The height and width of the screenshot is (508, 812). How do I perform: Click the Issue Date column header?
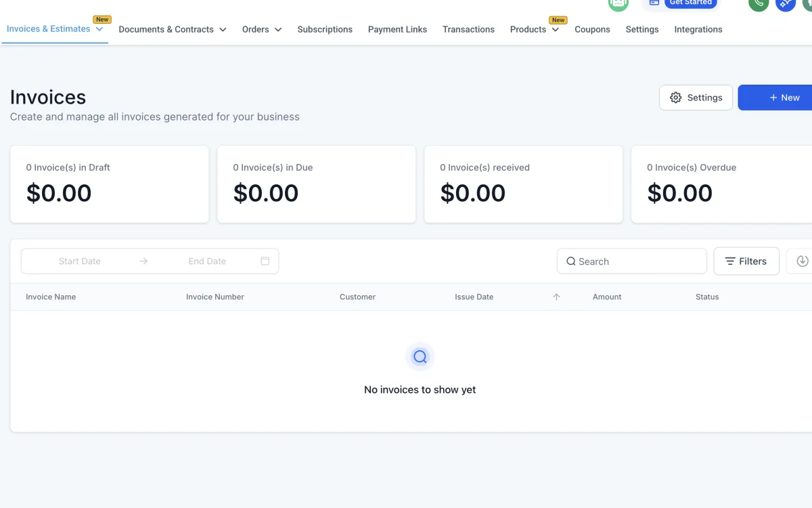pos(474,297)
